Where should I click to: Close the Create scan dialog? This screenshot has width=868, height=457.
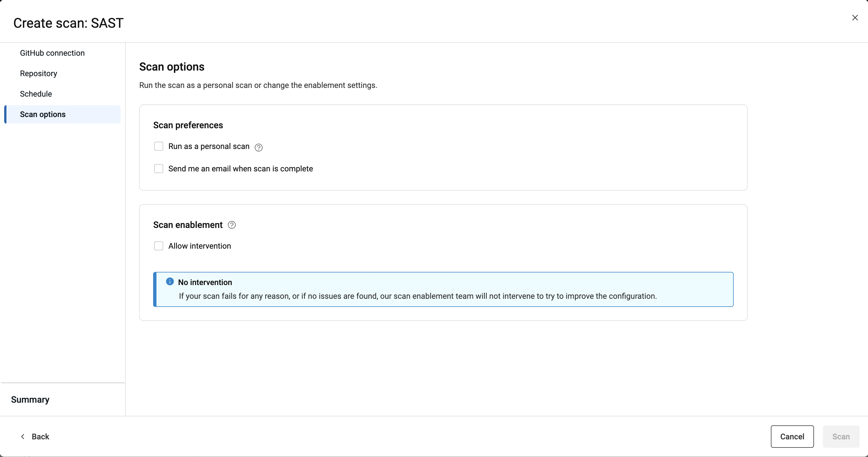(855, 18)
